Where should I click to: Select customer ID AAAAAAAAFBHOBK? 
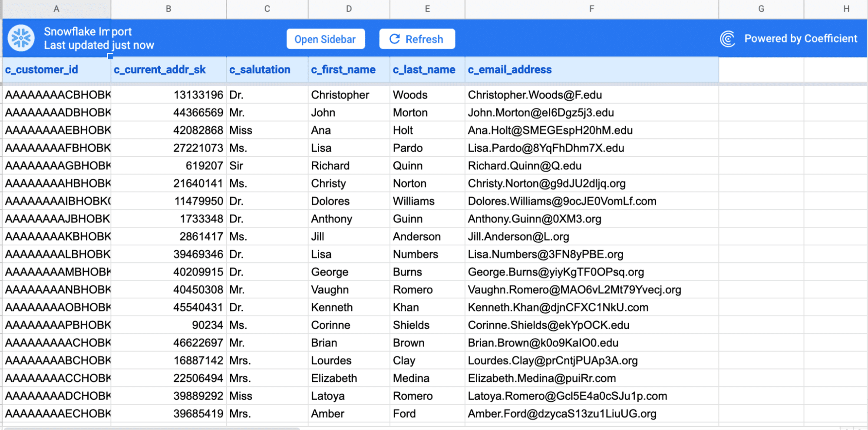56,148
